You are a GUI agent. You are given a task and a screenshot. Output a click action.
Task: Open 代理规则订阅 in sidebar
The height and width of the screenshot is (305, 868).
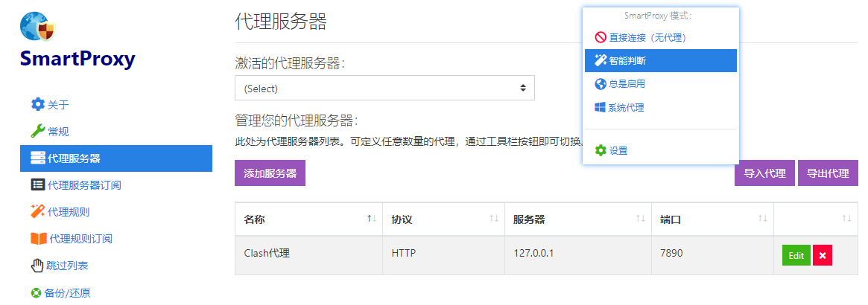pos(116,239)
